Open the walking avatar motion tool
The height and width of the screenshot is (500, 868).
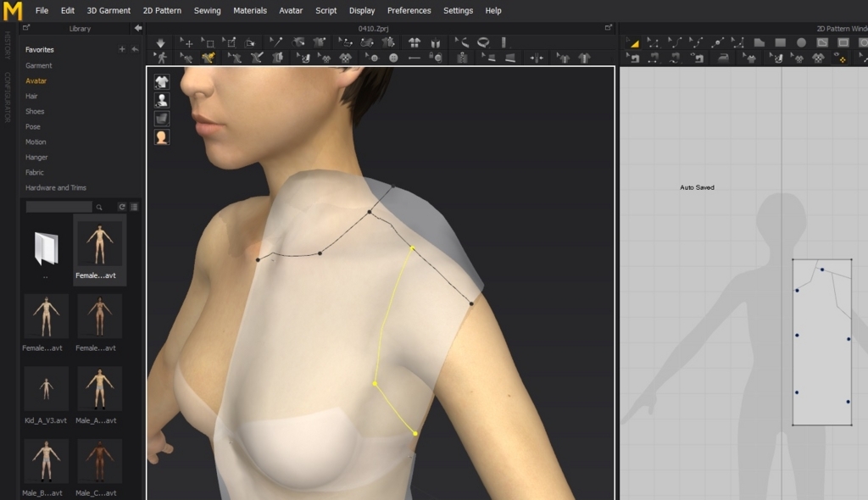click(160, 58)
